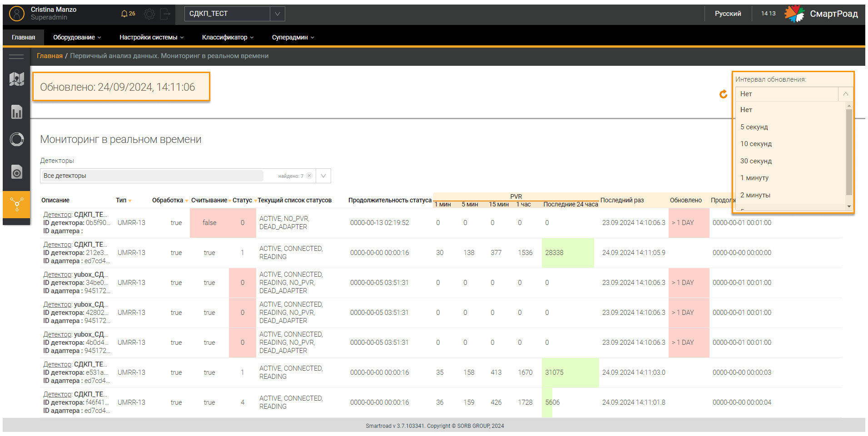Screen dimensions: 868x436
Task: Open the user profile avatar icon
Action: click(x=16, y=14)
